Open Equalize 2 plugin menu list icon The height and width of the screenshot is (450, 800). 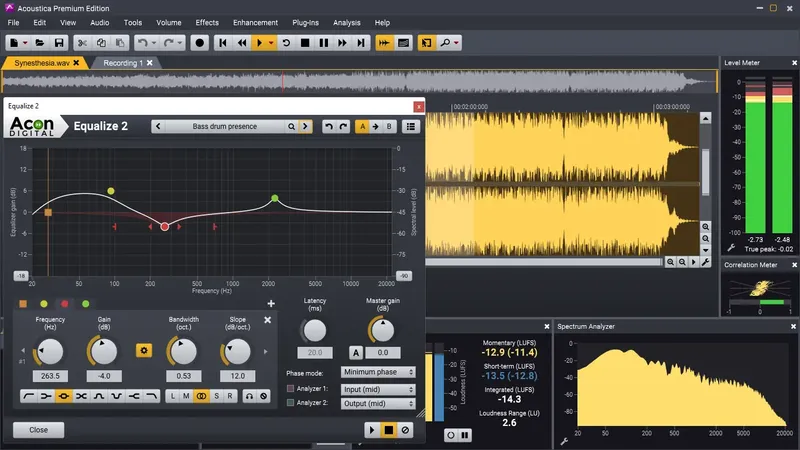coord(411,127)
